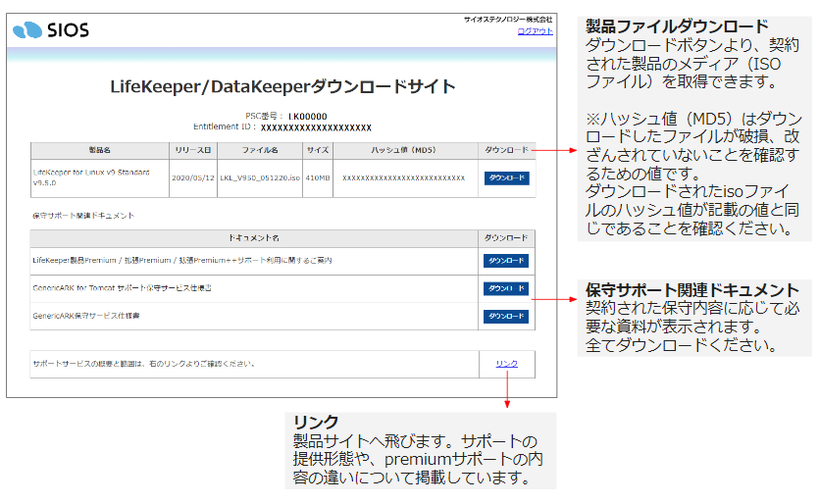
Task: Download the LifeKeeper for Linux v9 Standard ISO
Action: 506,178
